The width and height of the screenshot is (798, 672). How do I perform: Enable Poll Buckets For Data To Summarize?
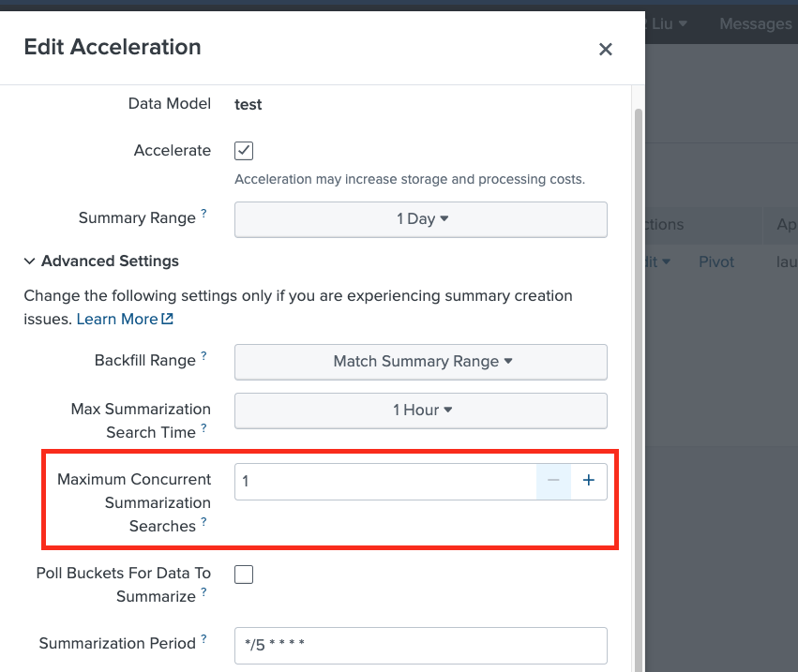pos(244,574)
